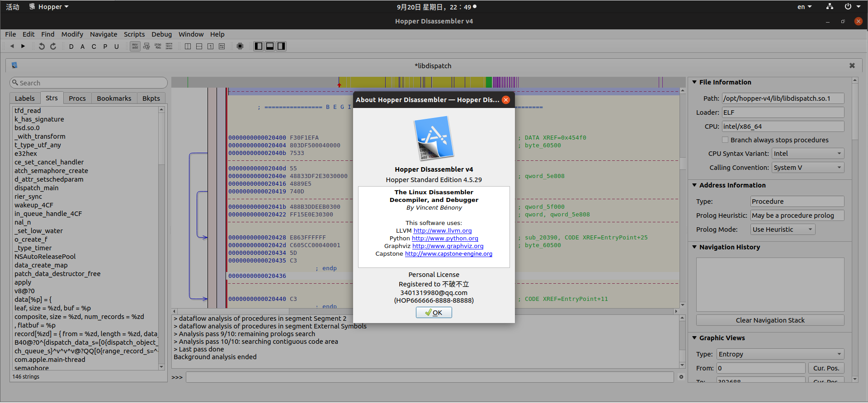Click the undo icon in toolbar
This screenshot has width=868, height=403.
[42, 46]
